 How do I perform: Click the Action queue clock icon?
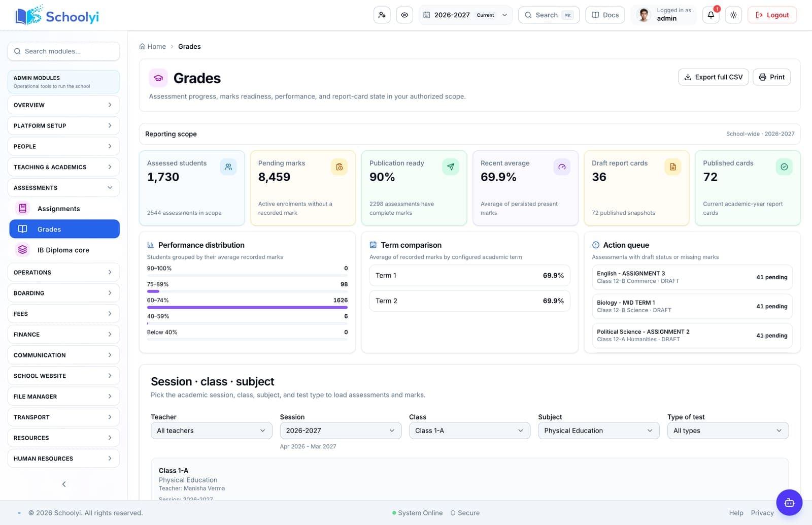point(596,245)
